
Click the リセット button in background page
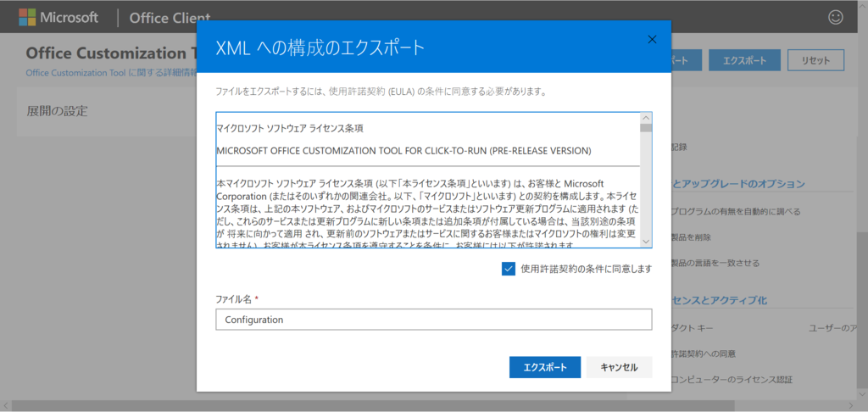click(815, 60)
